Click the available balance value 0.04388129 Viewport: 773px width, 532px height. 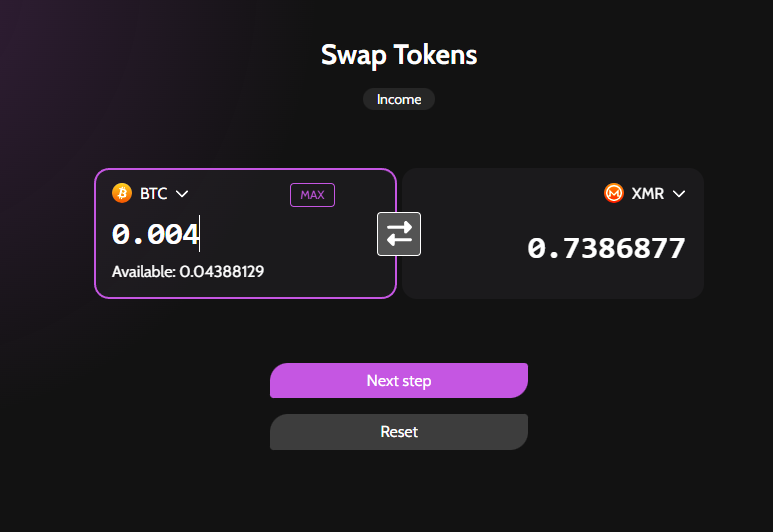coord(221,271)
